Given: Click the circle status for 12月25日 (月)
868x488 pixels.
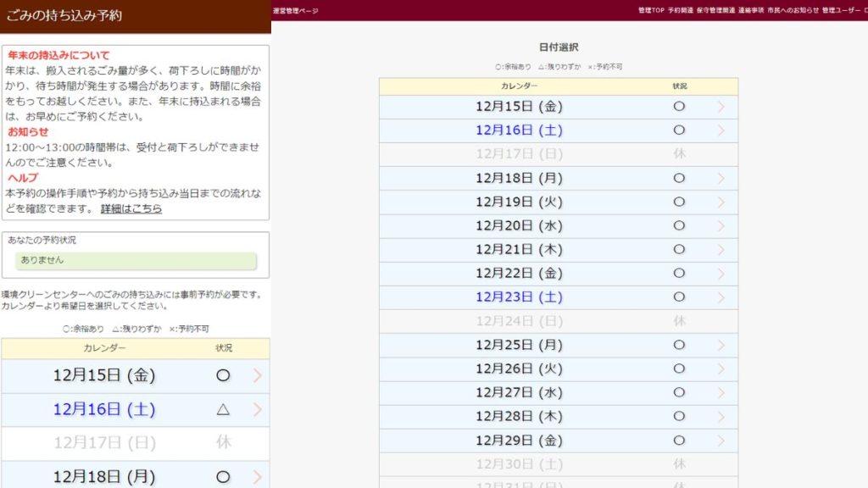Looking at the screenshot, I should pyautogui.click(x=679, y=345).
